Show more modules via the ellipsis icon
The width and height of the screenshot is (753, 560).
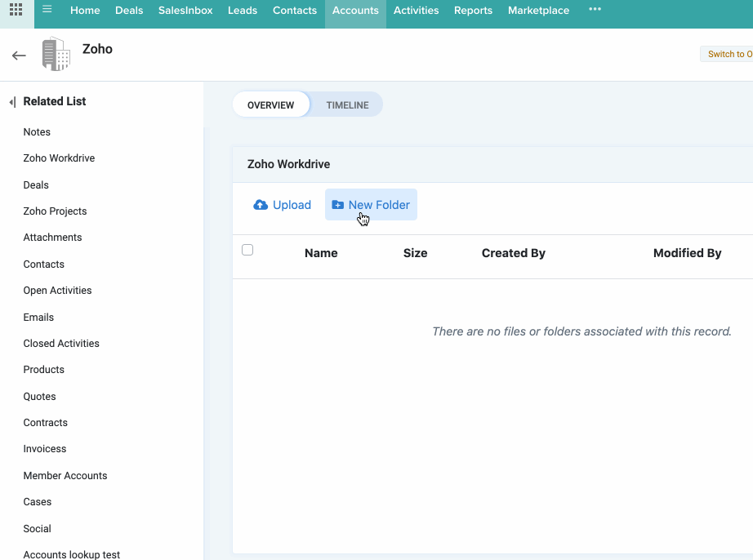click(595, 9)
